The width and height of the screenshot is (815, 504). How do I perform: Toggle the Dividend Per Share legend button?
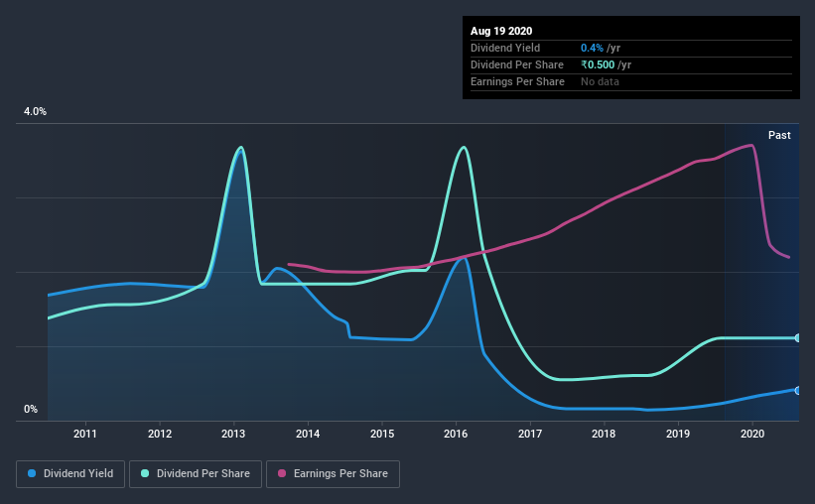pos(196,474)
